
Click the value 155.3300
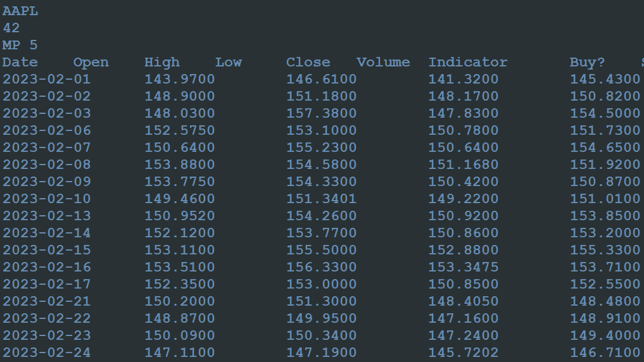click(x=605, y=250)
